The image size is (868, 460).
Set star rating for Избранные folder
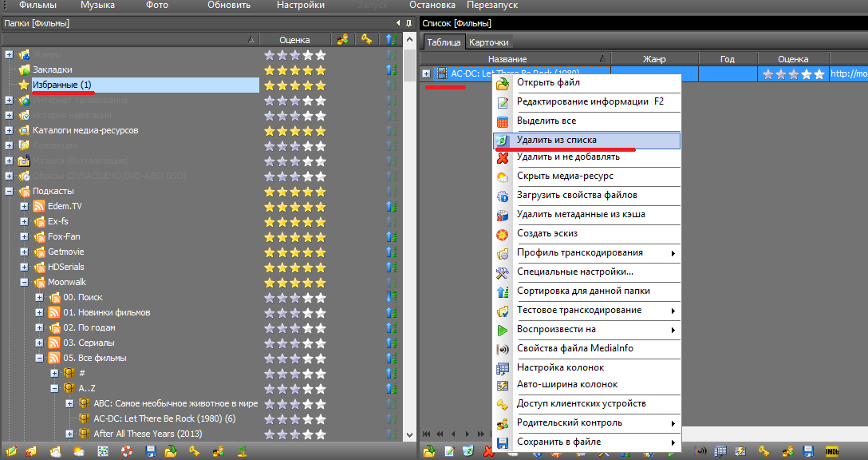(294, 85)
